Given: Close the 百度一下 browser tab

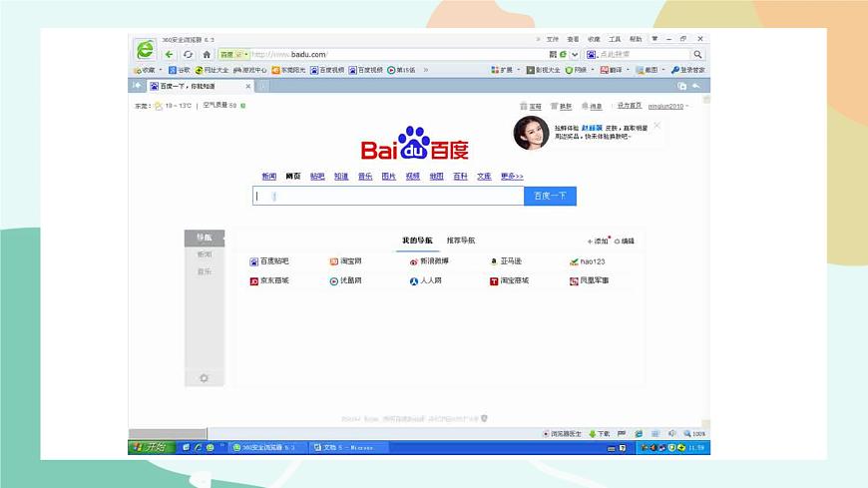Looking at the screenshot, I should click(x=248, y=86).
